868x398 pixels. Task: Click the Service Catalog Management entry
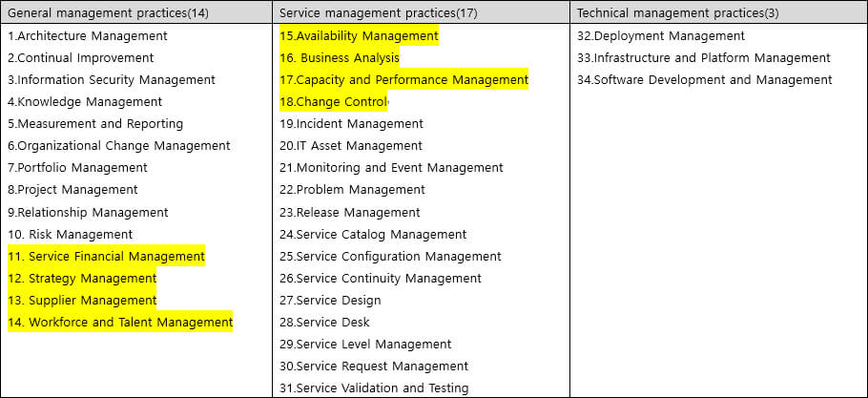tap(373, 235)
